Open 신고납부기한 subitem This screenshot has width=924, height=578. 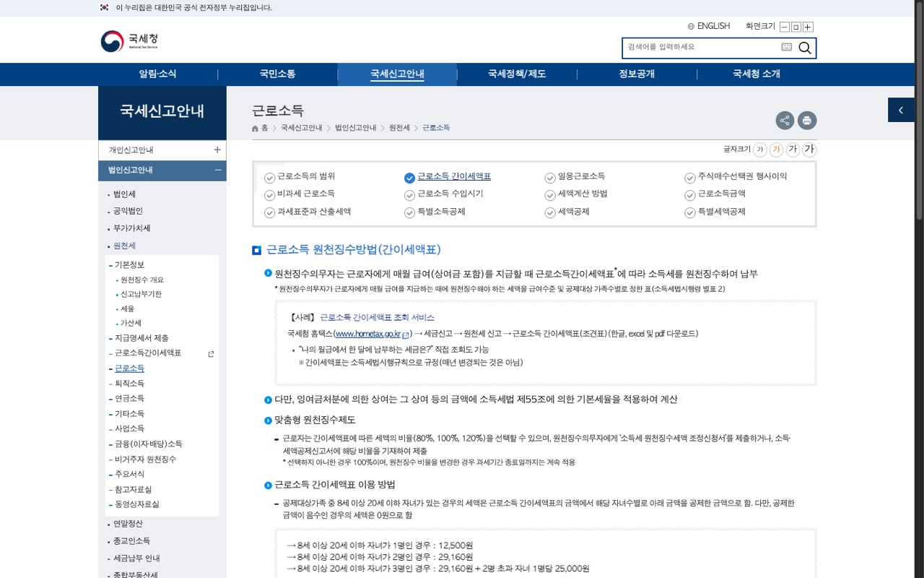141,295
